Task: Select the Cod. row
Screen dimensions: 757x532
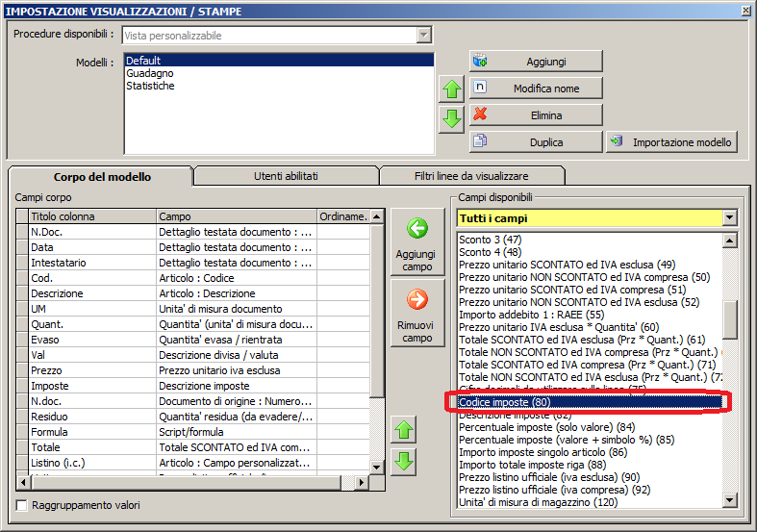Action: (193, 278)
